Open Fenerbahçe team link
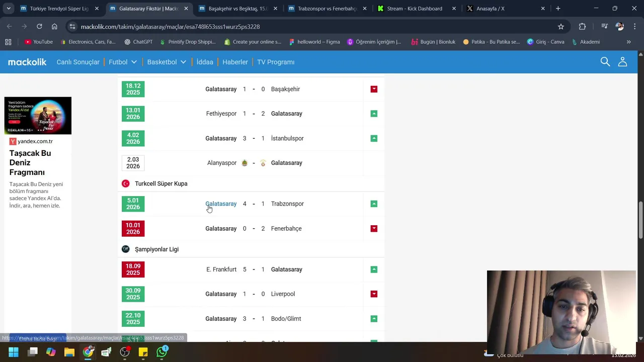The width and height of the screenshot is (644, 362). pos(286,228)
